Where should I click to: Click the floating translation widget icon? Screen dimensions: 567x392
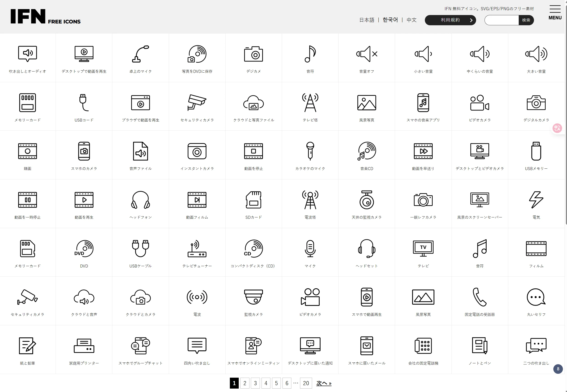click(557, 128)
